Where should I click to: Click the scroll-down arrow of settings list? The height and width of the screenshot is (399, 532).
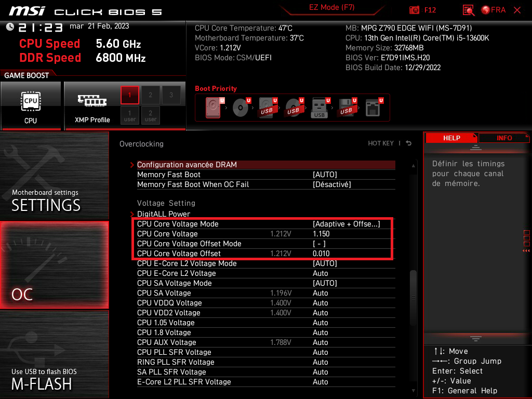coord(413,391)
